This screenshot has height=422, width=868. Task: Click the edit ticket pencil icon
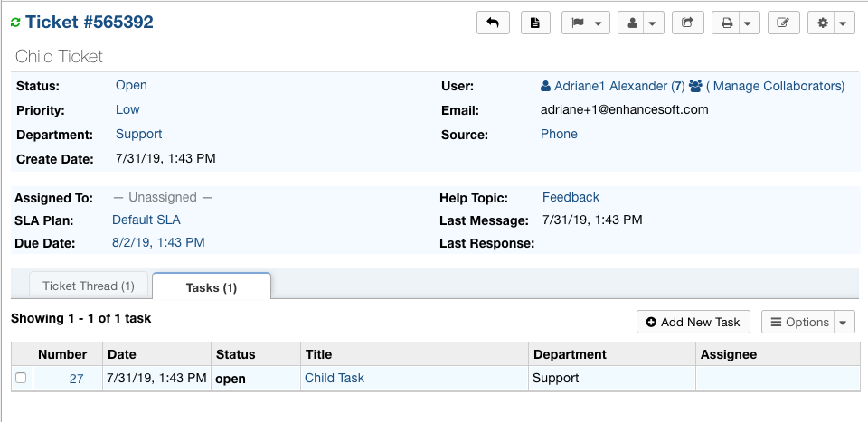[783, 23]
